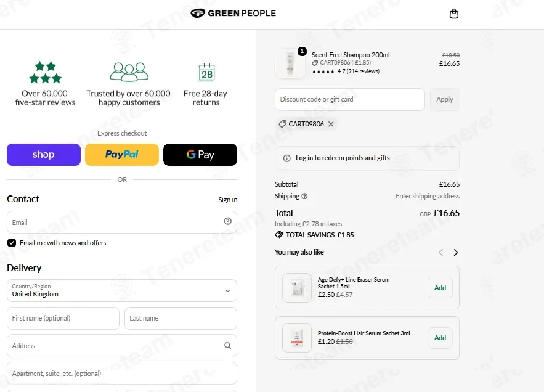Focus the Address input field
The image size is (544, 392).
click(122, 346)
